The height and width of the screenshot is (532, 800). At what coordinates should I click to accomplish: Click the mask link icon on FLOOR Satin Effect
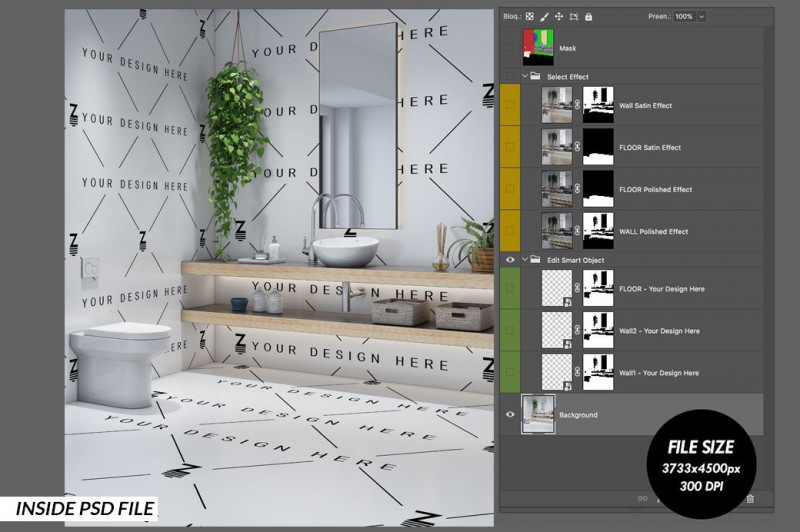coord(577,146)
